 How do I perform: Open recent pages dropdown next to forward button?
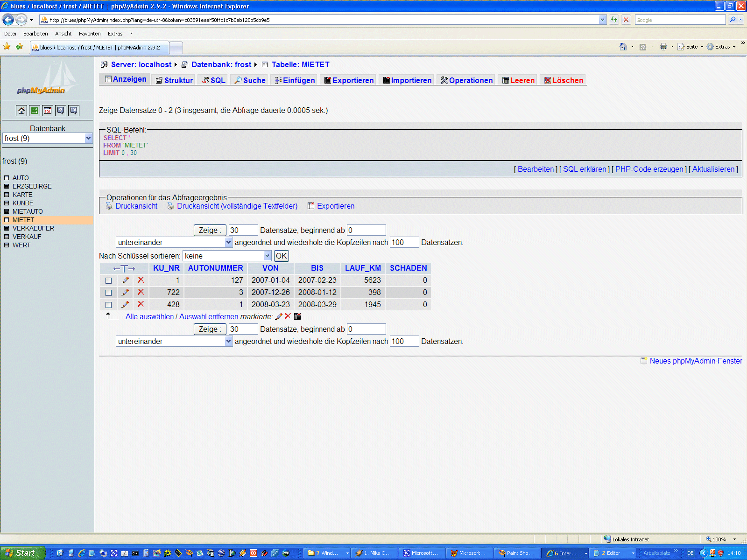[x=31, y=20]
